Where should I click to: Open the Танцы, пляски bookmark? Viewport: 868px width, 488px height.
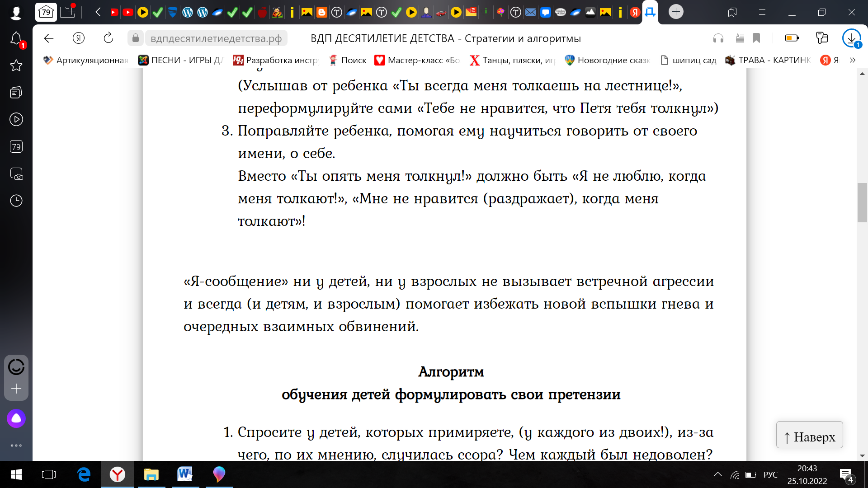[512, 60]
